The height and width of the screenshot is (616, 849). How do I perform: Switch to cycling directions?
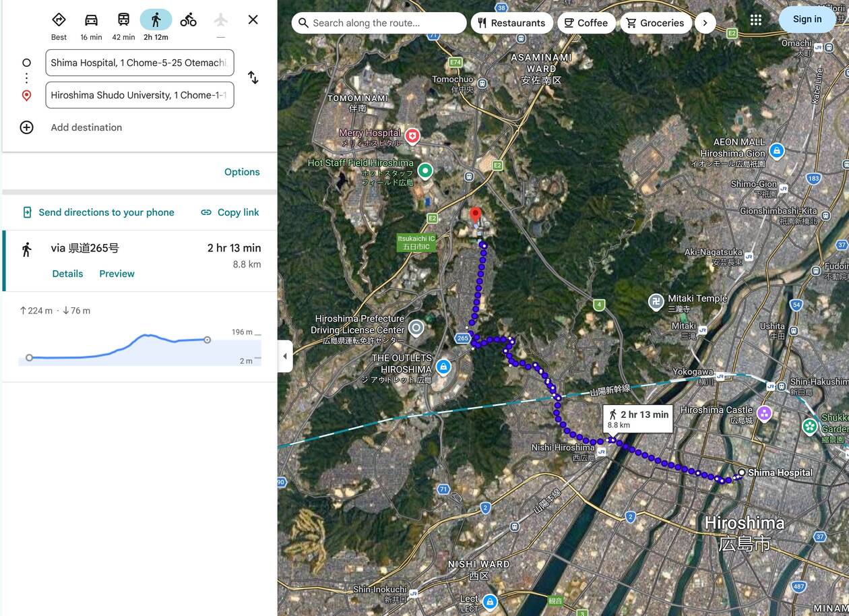(x=189, y=20)
